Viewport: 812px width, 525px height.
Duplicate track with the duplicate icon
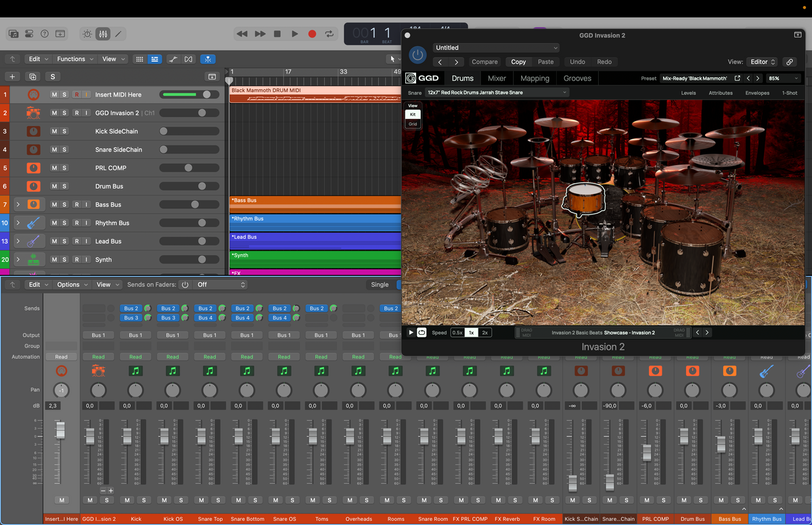point(32,76)
